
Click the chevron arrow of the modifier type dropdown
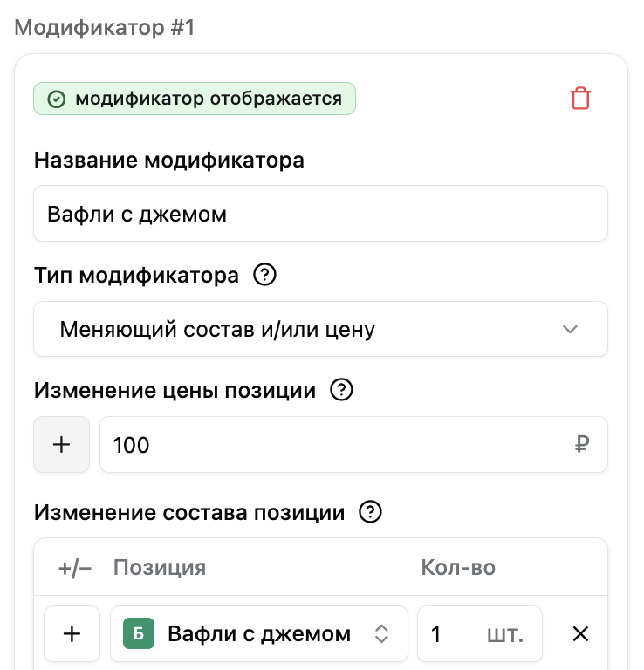click(x=570, y=329)
